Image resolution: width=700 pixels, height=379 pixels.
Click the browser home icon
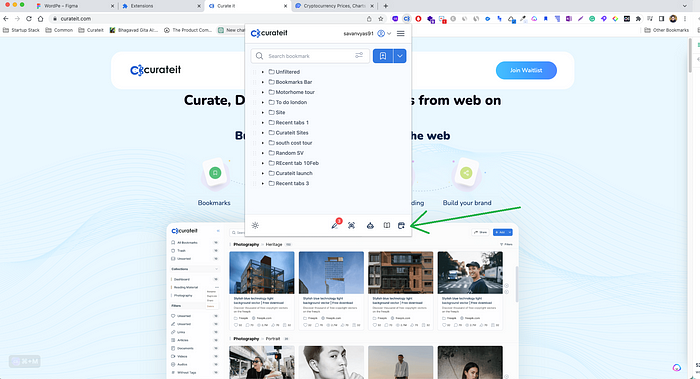click(x=40, y=19)
